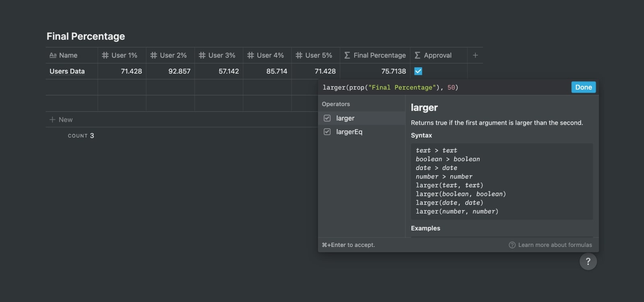Click the 'larger(text, text)' syntax line
Screen dimensions: 644x302
[x=450, y=185]
